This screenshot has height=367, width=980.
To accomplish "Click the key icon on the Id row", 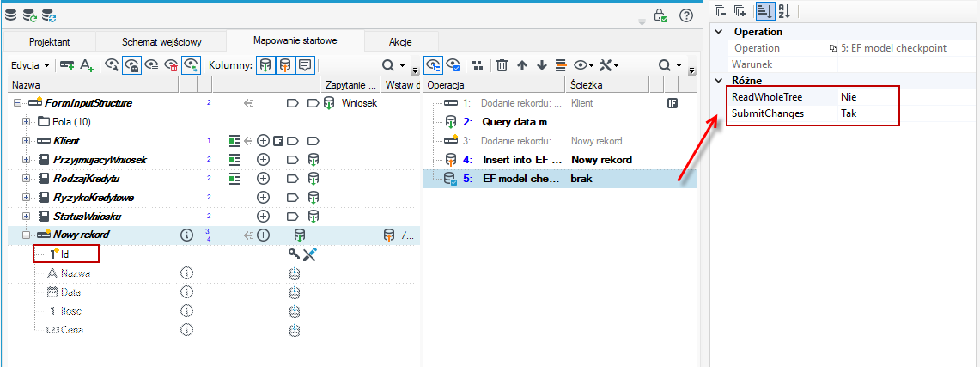I will pyautogui.click(x=293, y=254).
